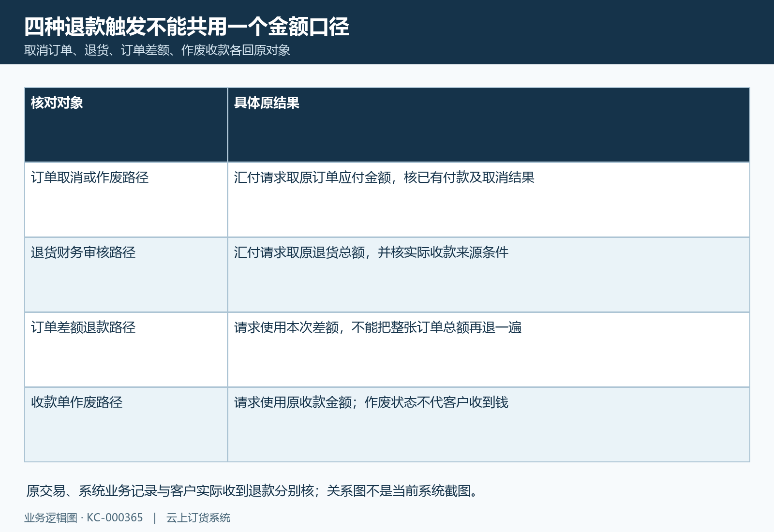The image size is (774, 532).
Task: Click the note starting 原交易、系统业务记录
Action: coord(253,491)
